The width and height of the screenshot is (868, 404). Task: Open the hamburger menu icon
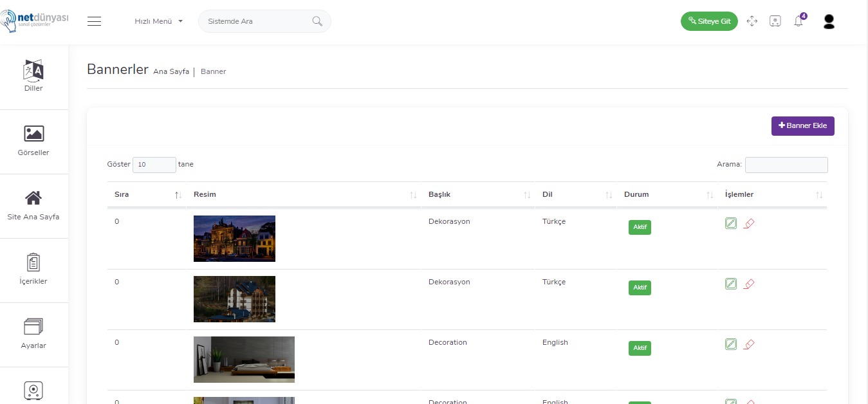coord(95,21)
